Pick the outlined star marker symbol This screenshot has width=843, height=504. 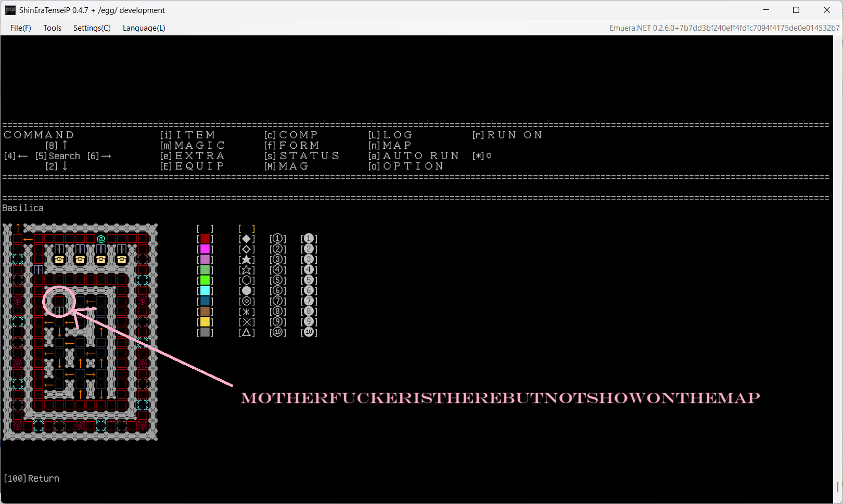click(247, 270)
